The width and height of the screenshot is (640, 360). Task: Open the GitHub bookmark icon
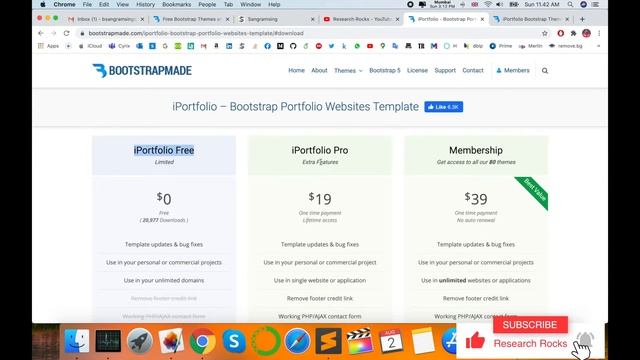(x=293, y=46)
